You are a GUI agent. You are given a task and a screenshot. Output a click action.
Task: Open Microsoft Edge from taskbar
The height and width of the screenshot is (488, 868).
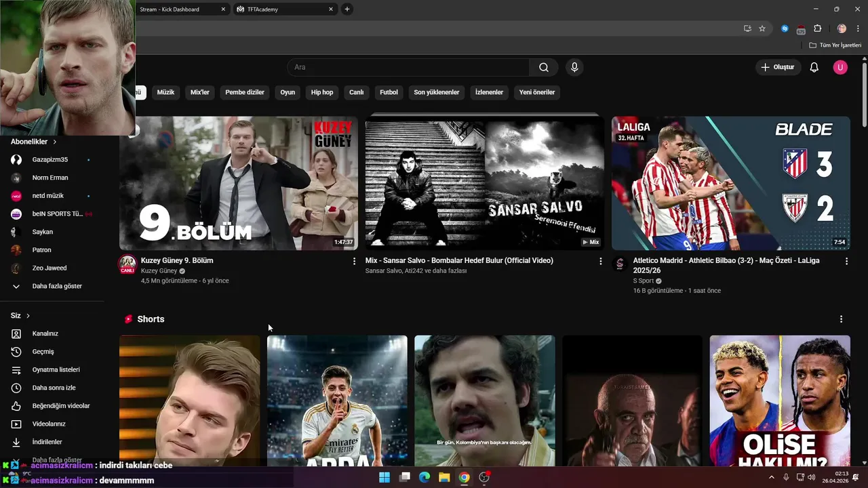click(x=425, y=477)
